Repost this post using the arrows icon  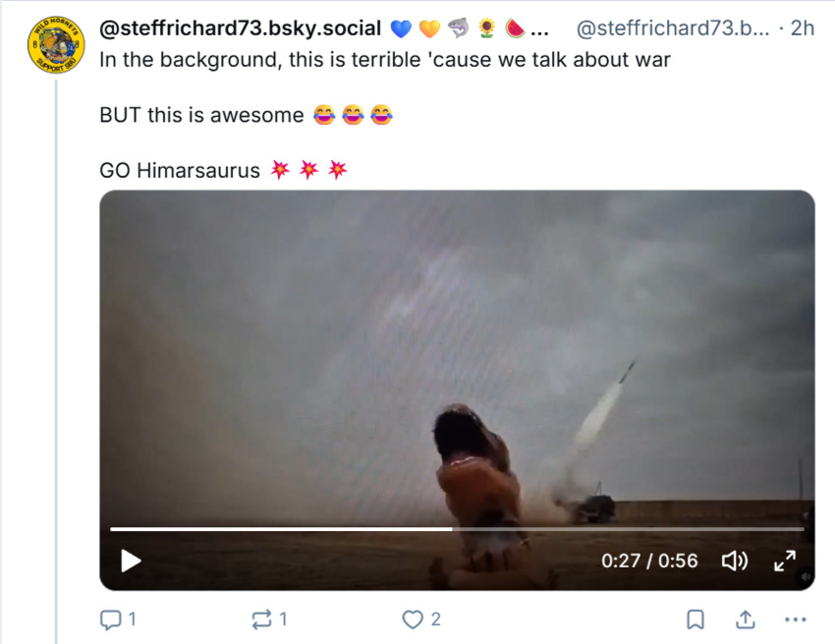(261, 619)
